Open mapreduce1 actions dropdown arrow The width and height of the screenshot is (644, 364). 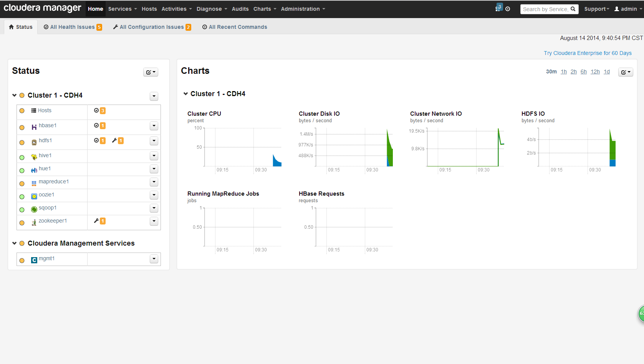154,182
